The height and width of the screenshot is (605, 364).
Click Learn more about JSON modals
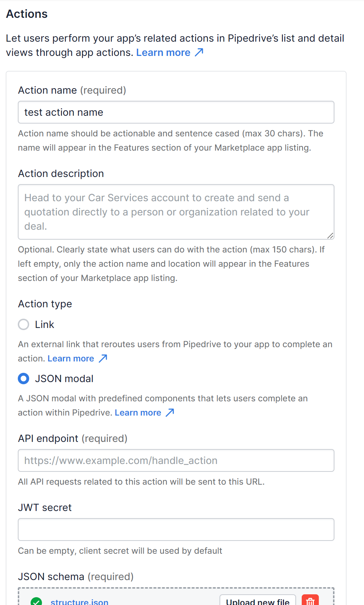tap(138, 412)
